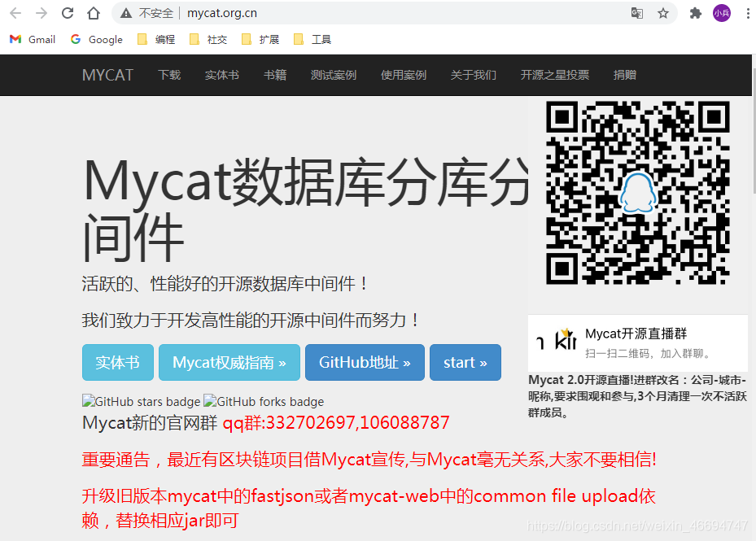
Task: Reload the page with refresh icon
Action: pos(68,13)
